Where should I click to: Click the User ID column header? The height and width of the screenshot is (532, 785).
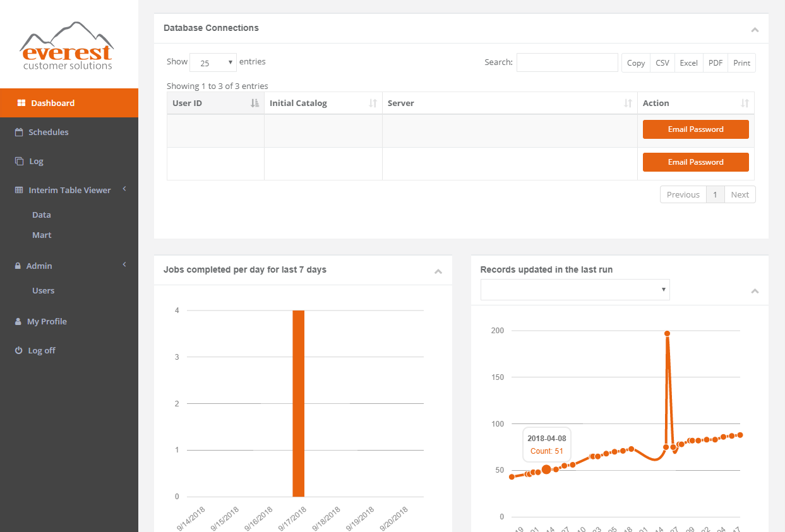coord(215,103)
